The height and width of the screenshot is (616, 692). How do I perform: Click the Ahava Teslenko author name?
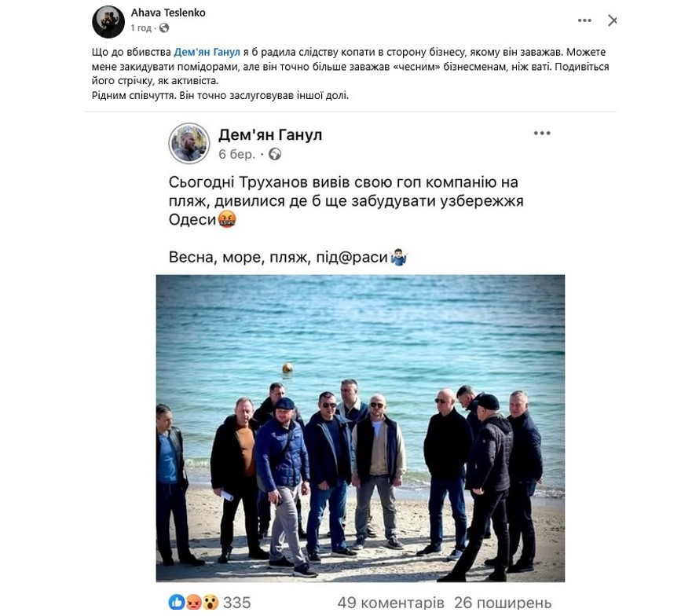click(168, 13)
